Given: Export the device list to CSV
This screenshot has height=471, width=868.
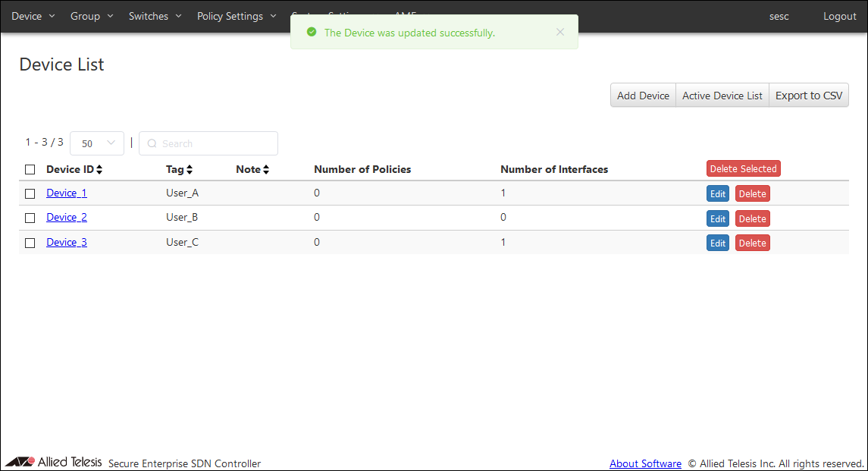Looking at the screenshot, I should [x=808, y=96].
